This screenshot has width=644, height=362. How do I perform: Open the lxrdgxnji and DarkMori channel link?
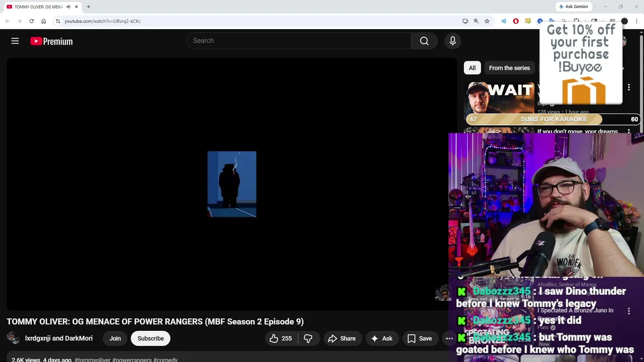pos(59,338)
